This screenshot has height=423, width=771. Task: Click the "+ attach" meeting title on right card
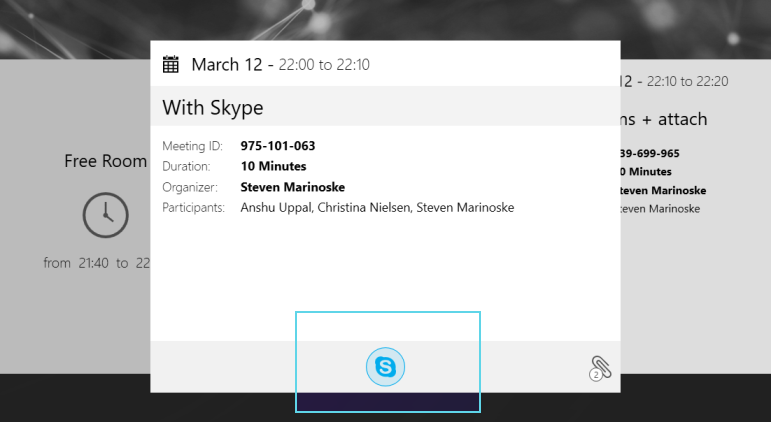[665, 119]
